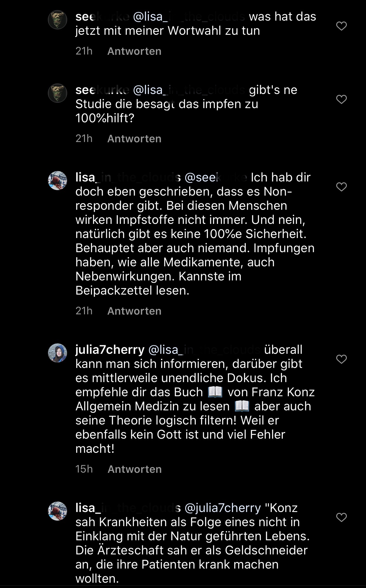Screen dimensions: 366x588
Task: View julia7cherry's profile picture
Action: (58, 353)
